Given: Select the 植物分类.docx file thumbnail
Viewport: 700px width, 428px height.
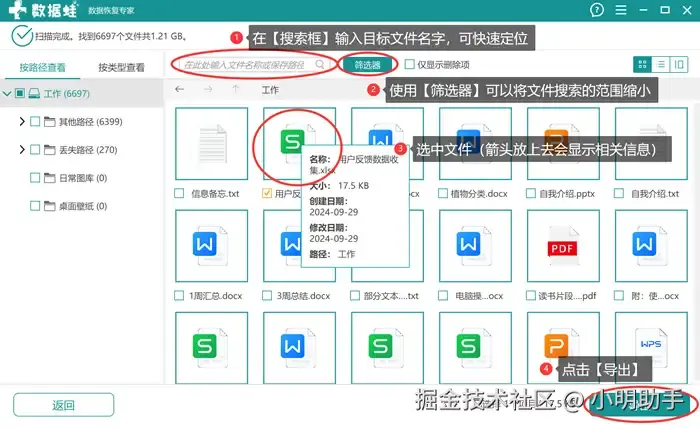Looking at the screenshot, I should pyautogui.click(x=475, y=144).
